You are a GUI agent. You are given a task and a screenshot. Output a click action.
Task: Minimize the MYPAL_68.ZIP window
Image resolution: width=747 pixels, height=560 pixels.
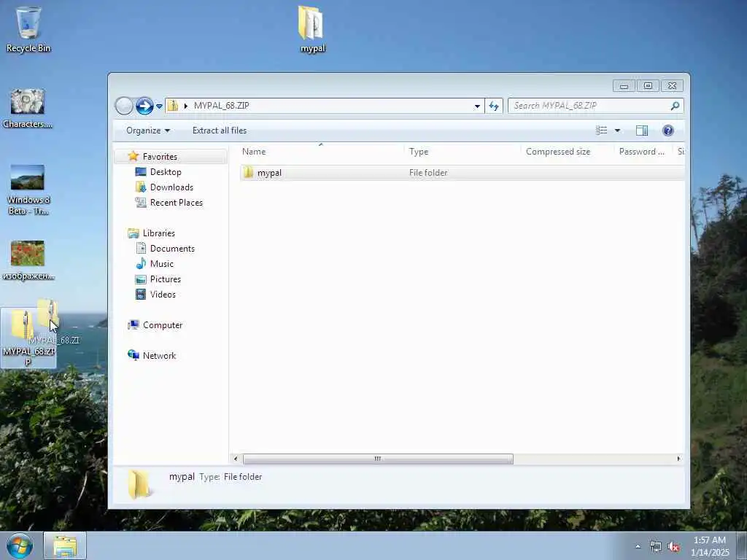click(x=624, y=86)
